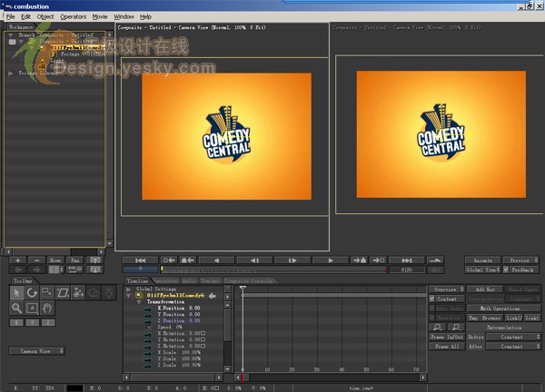The width and height of the screenshot is (545, 392).
Task: Toggle the X axis constraint button
Action: click(x=16, y=322)
